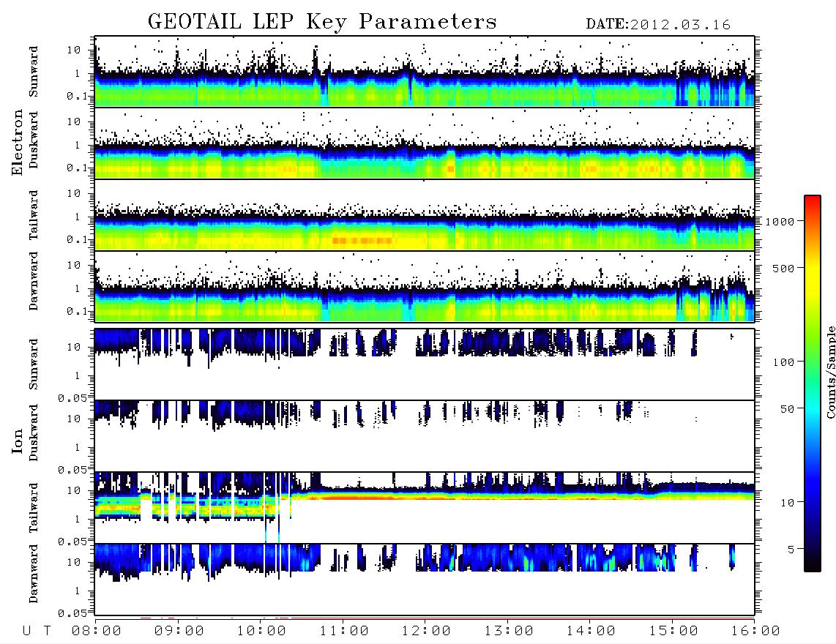Viewport: 836px width, 644px height.
Task: Select the Electron group label
Action: 17,143
